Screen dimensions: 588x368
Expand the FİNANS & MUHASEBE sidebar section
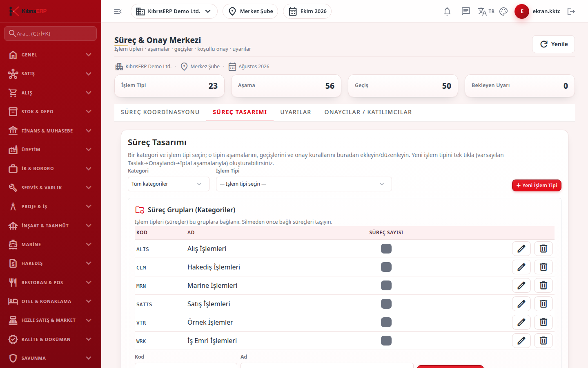[x=51, y=131]
